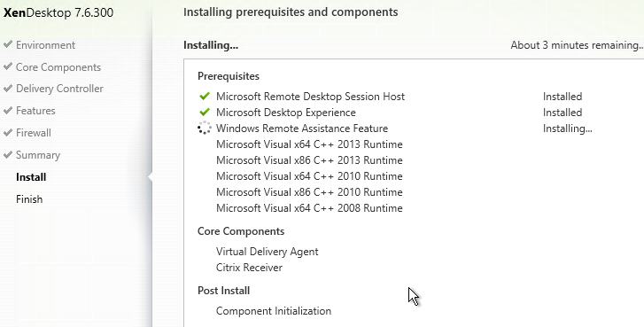The height and width of the screenshot is (327, 644).
Task: Click the About 3 minutes remaining text
Action: pos(577,45)
